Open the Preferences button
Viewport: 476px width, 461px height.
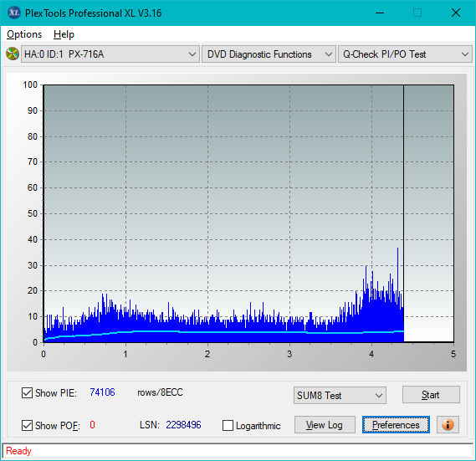(x=396, y=424)
